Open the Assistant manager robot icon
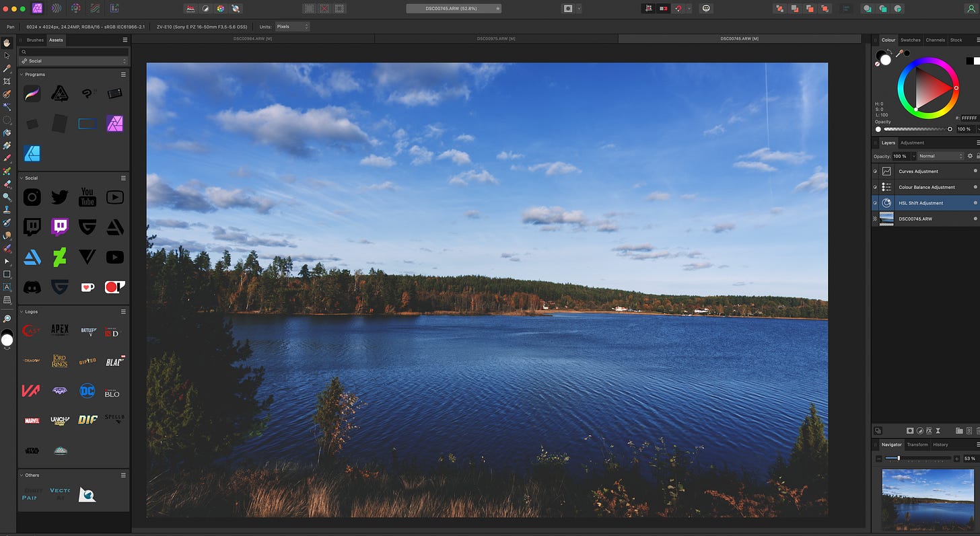 tap(706, 9)
